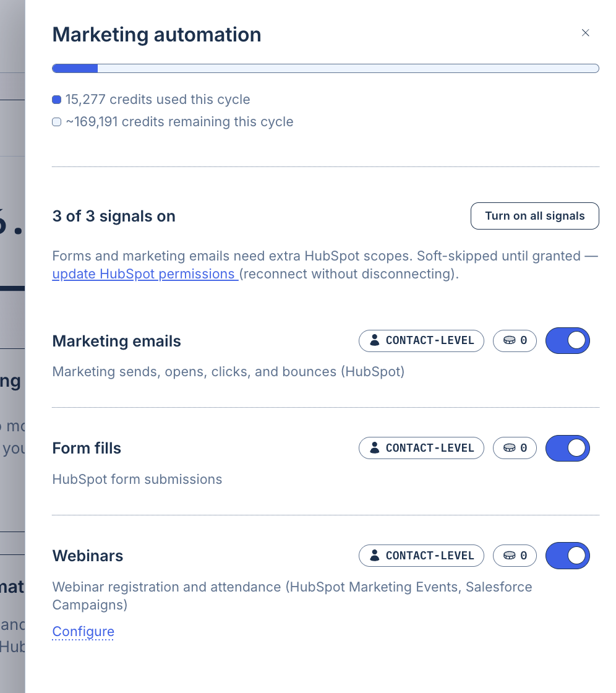The width and height of the screenshot is (616, 693).
Task: Click the 3 of 3 signals on heading
Action: (x=114, y=216)
